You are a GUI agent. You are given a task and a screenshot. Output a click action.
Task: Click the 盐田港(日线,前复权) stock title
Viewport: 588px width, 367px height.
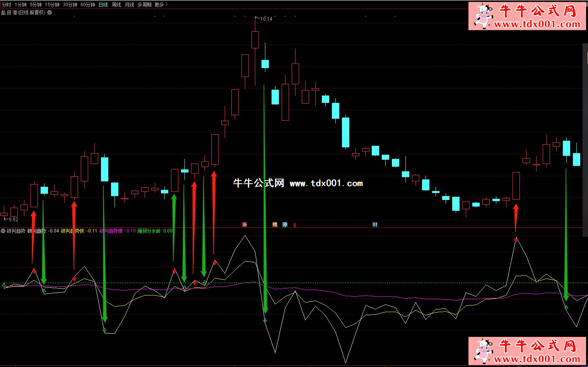[x=23, y=12]
